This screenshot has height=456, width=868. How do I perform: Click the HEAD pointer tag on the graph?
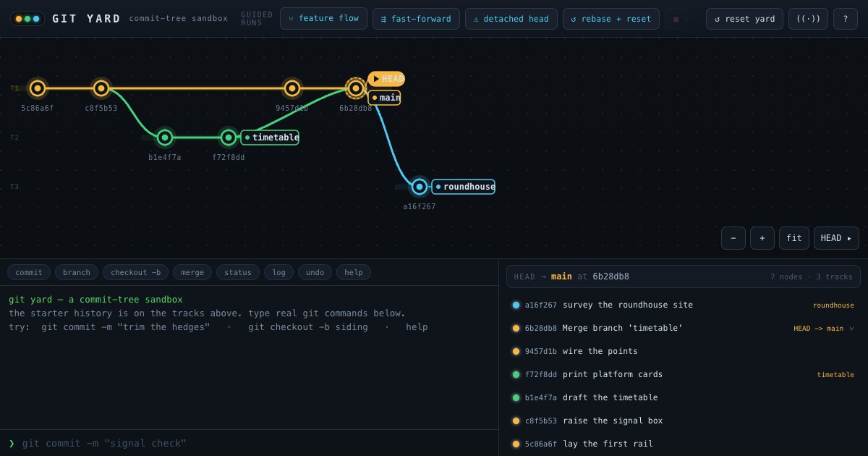[x=386, y=79]
